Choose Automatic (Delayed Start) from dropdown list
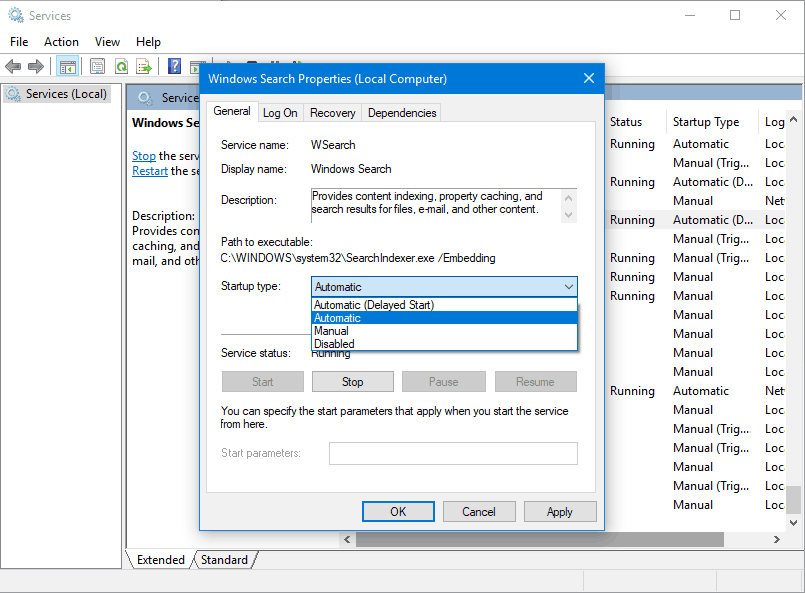The image size is (805, 593). click(x=373, y=305)
